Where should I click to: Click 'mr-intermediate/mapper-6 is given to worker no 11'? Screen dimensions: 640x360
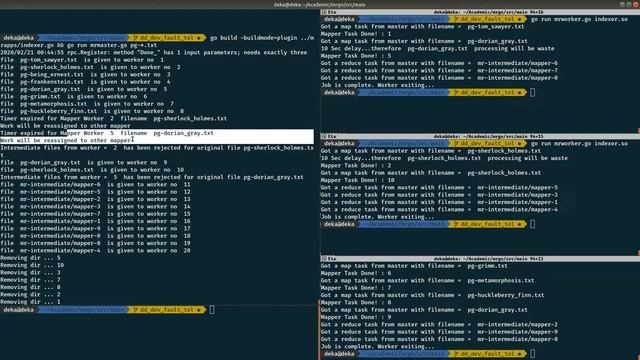coord(96,184)
